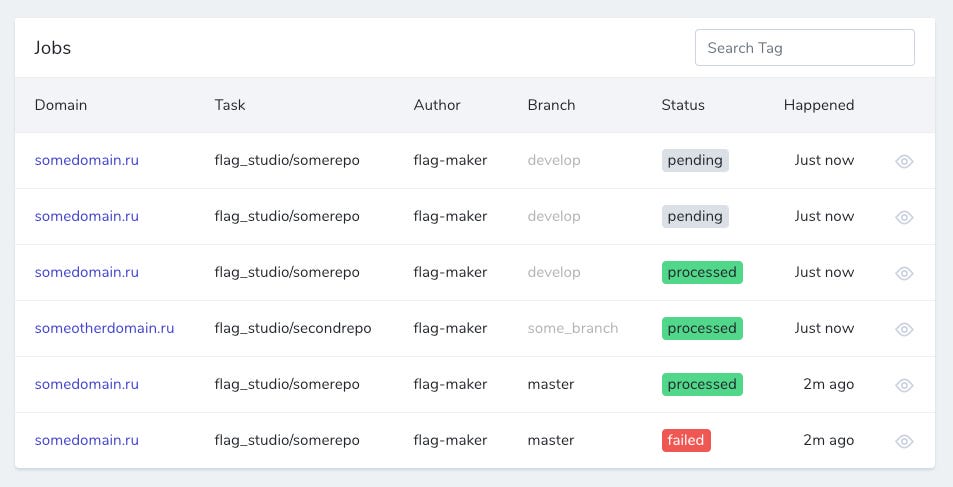This screenshot has width=953, height=487.
Task: View the processed master branch job
Action: [904, 385]
